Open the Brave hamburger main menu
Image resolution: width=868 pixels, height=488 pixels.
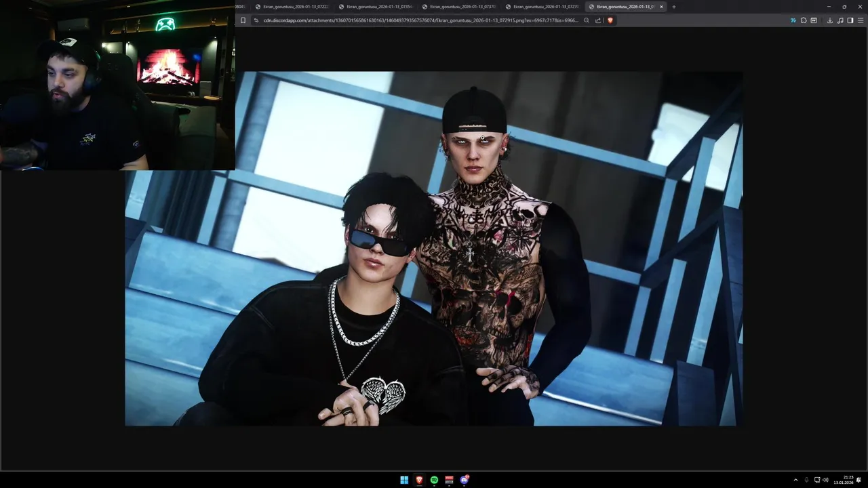coord(861,20)
